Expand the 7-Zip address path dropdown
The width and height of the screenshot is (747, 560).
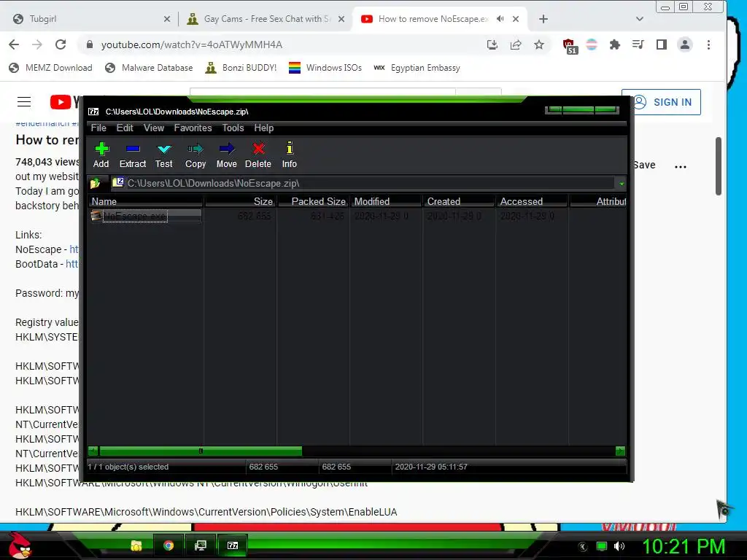click(x=622, y=183)
